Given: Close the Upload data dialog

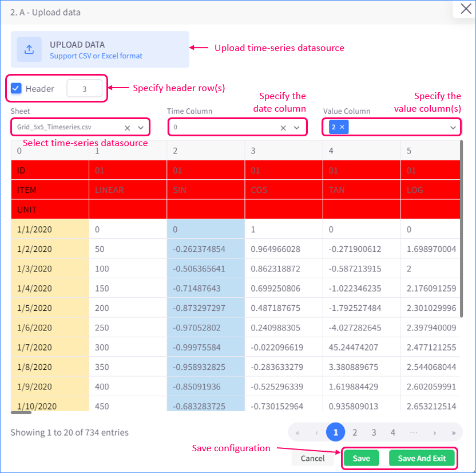Looking at the screenshot, I should [466, 9].
